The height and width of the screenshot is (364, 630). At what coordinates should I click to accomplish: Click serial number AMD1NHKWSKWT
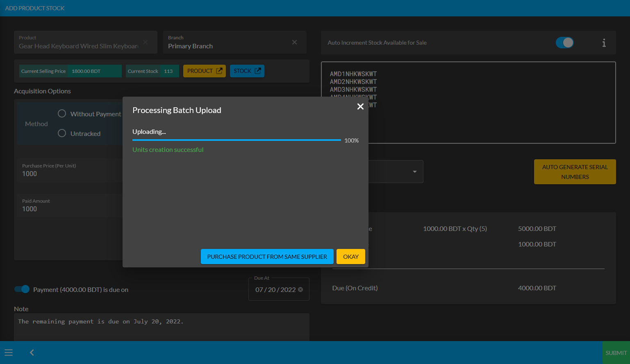point(353,74)
